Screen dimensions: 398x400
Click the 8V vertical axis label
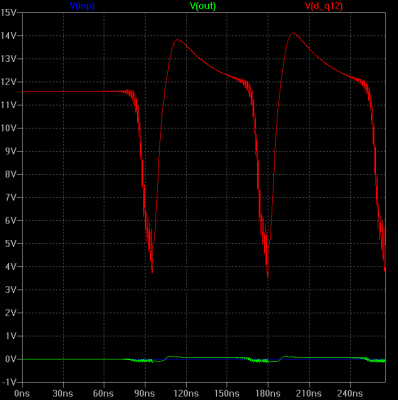coord(10,174)
